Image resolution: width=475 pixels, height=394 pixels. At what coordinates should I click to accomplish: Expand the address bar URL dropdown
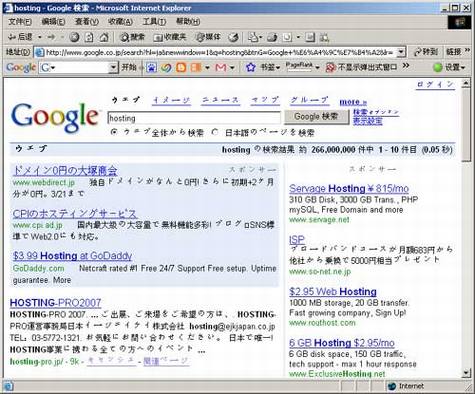pos(401,52)
